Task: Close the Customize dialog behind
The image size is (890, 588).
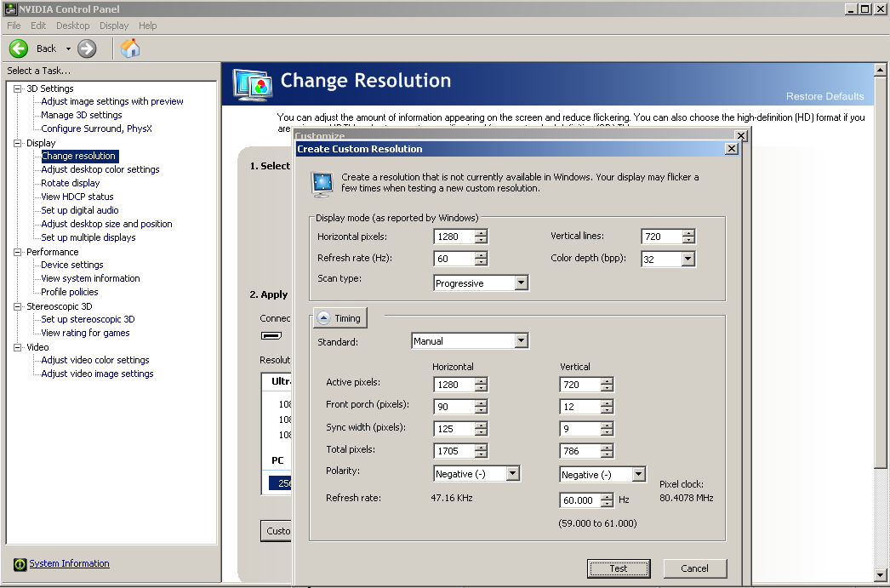Action: (741, 135)
